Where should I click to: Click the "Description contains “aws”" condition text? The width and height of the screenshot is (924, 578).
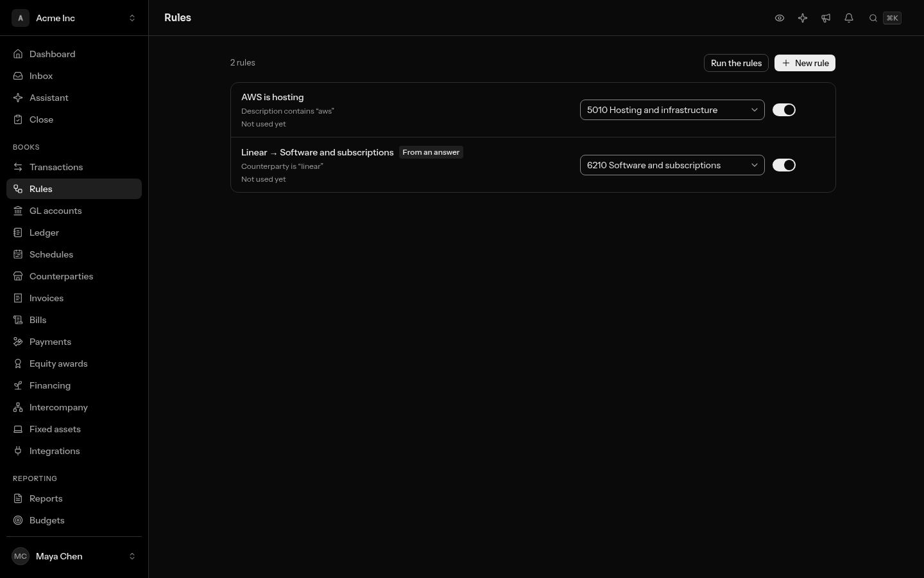[287, 111]
